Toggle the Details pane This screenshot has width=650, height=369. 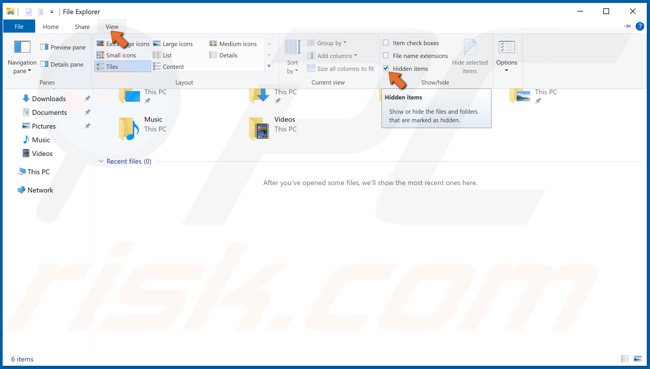[x=62, y=64]
